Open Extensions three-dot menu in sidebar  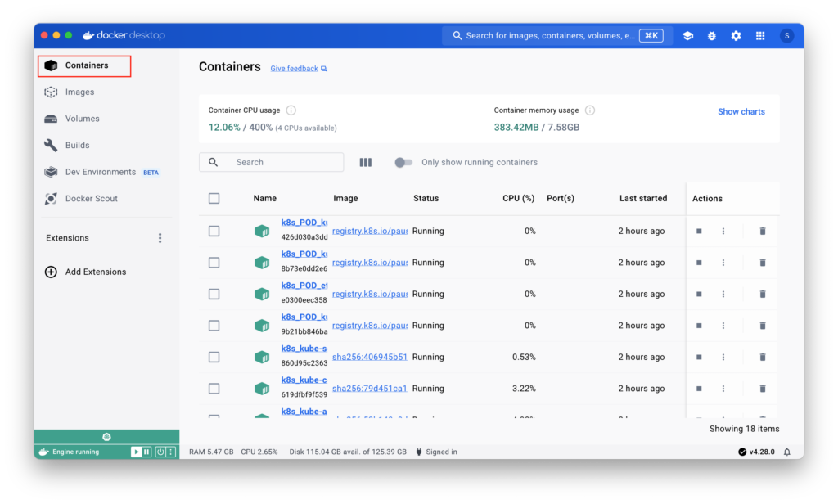pyautogui.click(x=160, y=238)
